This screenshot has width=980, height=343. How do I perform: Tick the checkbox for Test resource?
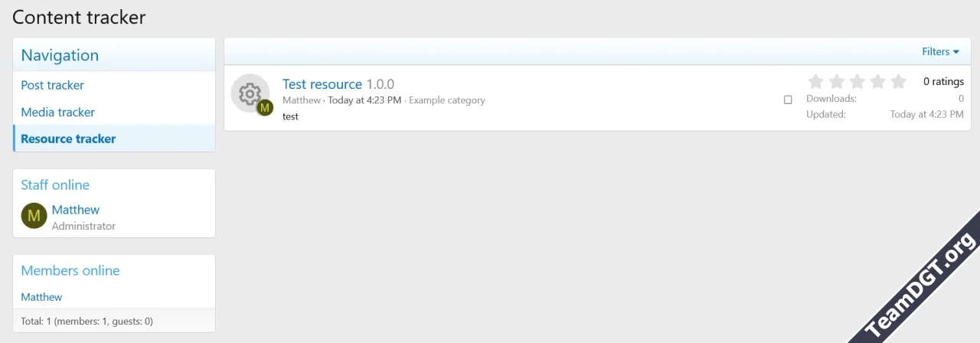(x=788, y=100)
